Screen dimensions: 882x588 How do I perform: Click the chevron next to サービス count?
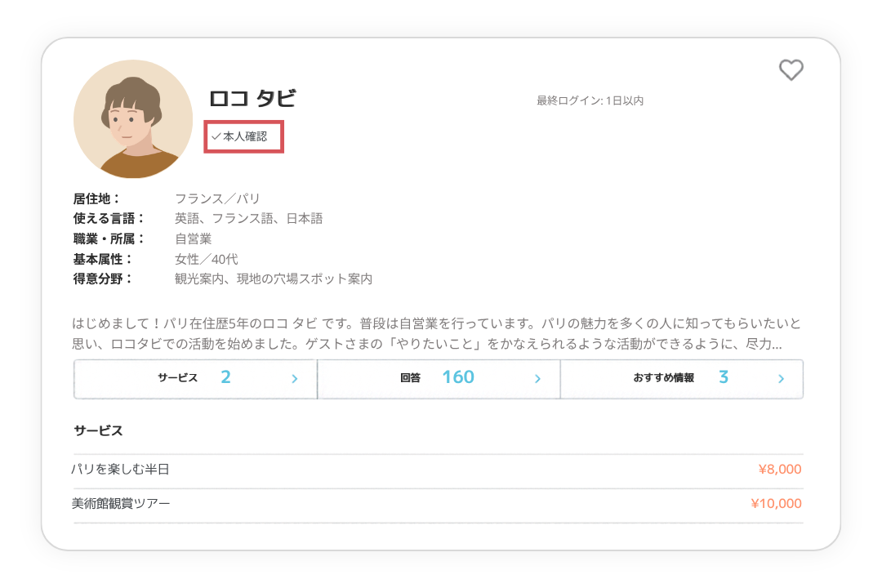pyautogui.click(x=294, y=379)
